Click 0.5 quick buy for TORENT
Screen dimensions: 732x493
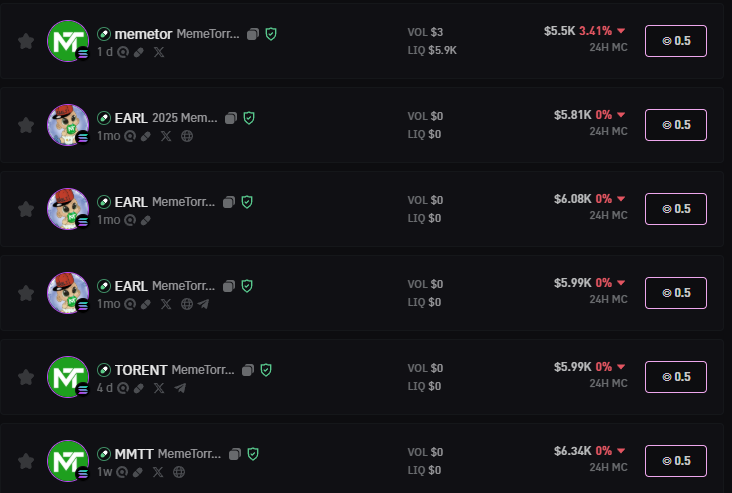pos(676,377)
